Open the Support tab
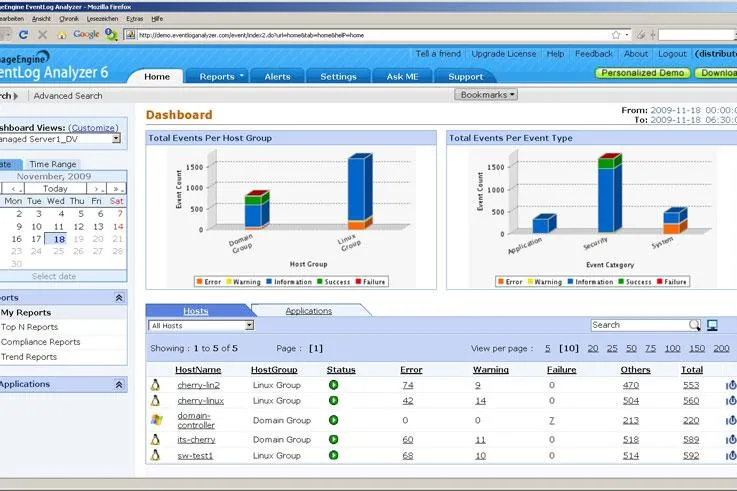The width and height of the screenshot is (737, 491). pyautogui.click(x=465, y=77)
